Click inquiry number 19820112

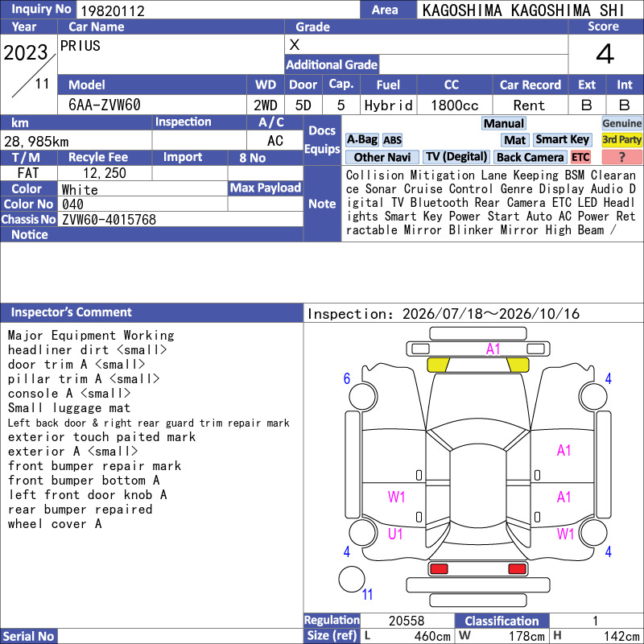click(113, 10)
